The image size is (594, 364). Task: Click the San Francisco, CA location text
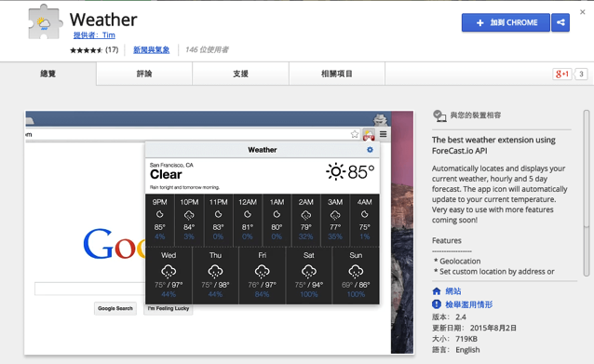171,165
